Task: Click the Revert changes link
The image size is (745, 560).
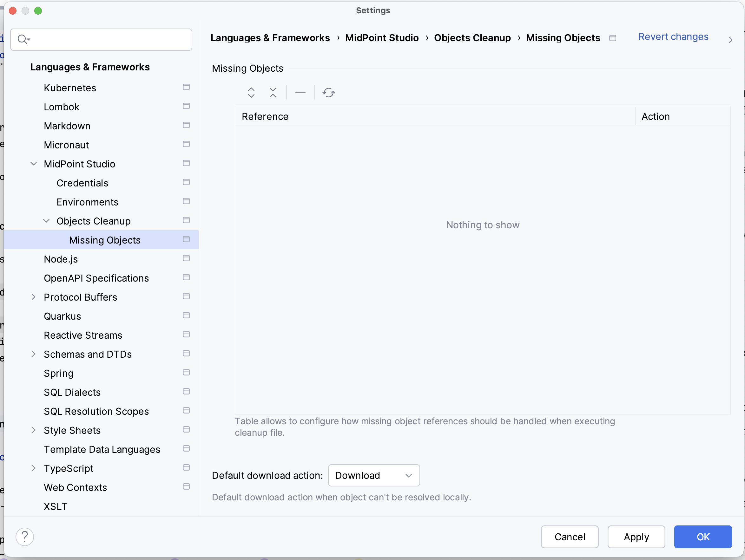Action: coord(673,36)
